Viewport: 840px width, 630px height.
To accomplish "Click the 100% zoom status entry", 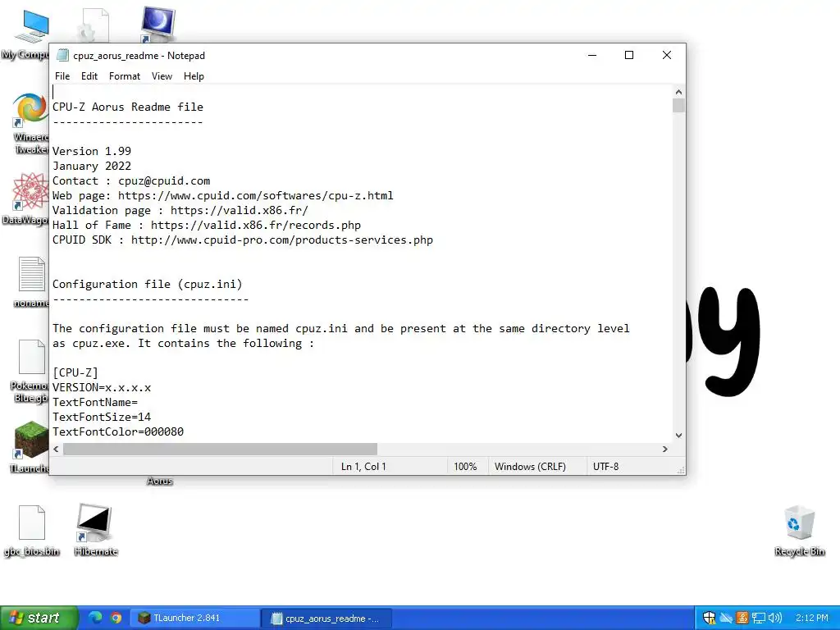I will click(x=465, y=467).
